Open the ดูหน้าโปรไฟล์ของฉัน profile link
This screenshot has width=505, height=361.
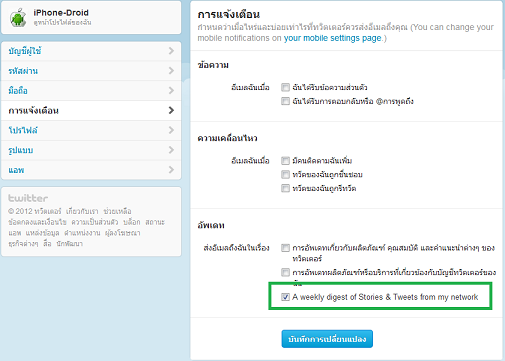(62, 23)
